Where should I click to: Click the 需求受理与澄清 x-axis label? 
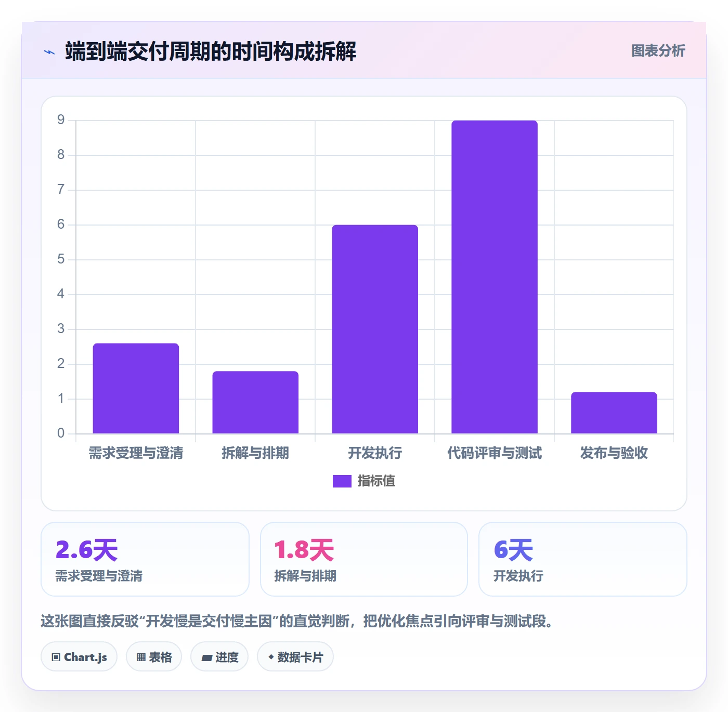tap(136, 453)
